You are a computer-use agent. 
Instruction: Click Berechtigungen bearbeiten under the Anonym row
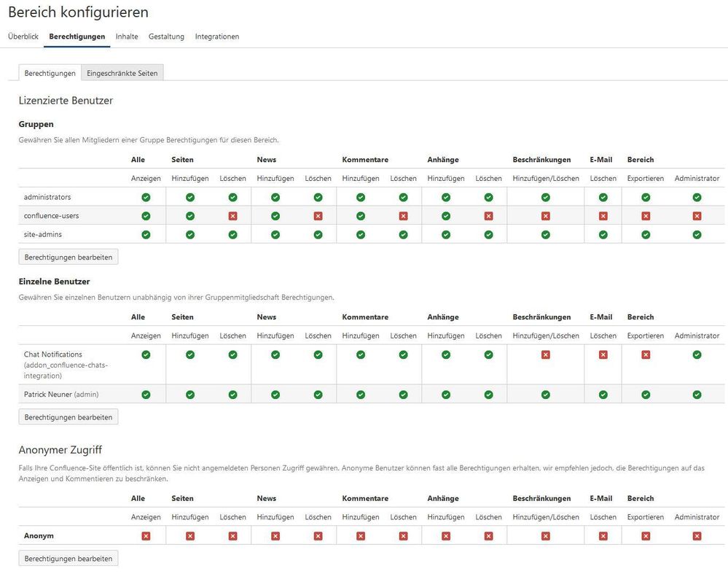pyautogui.click(x=69, y=558)
